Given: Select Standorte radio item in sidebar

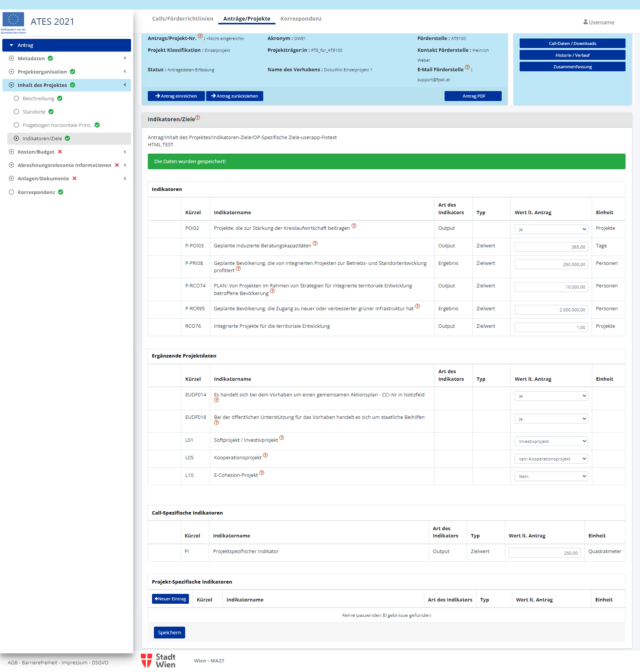Looking at the screenshot, I should click(x=16, y=112).
